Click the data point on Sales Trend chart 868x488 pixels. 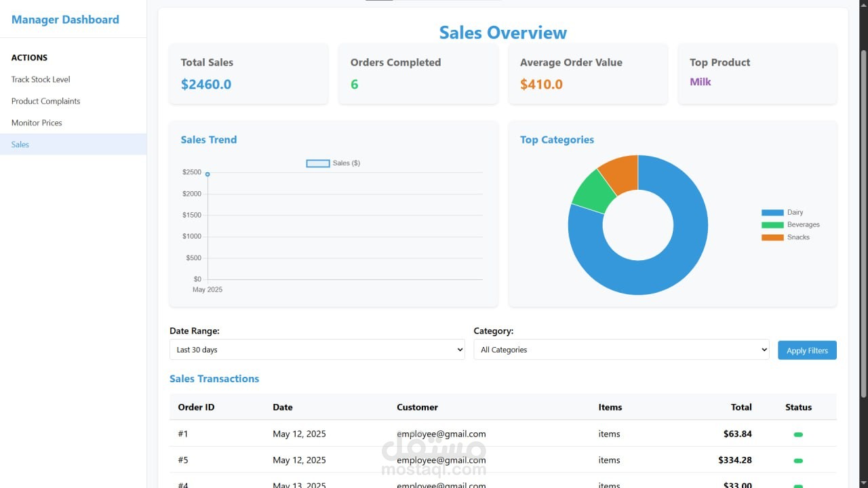[x=208, y=174]
